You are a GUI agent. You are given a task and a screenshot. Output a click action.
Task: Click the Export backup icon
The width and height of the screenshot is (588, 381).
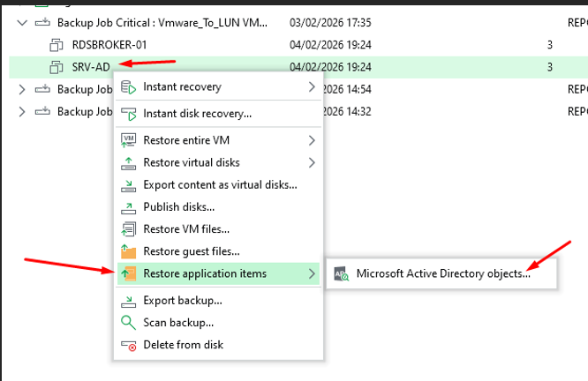(128, 301)
